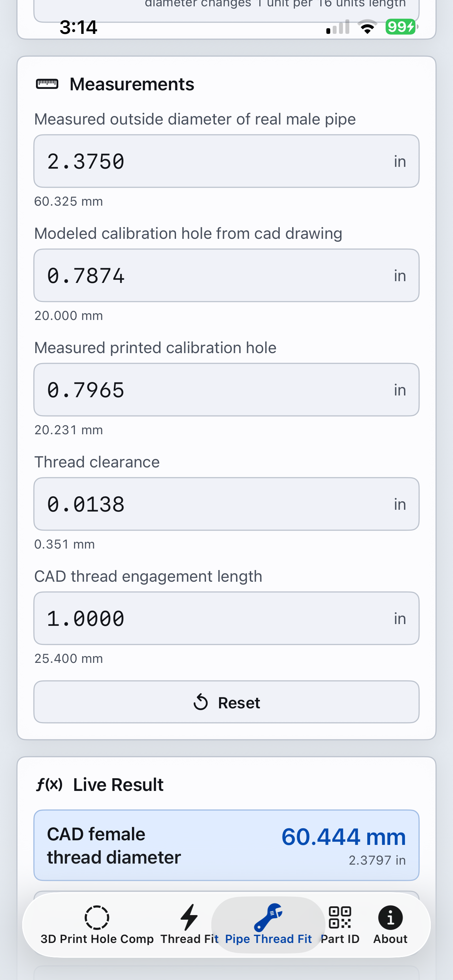Tap the Wi-Fi status icon
Screen dimensions: 453x980
pos(367,26)
